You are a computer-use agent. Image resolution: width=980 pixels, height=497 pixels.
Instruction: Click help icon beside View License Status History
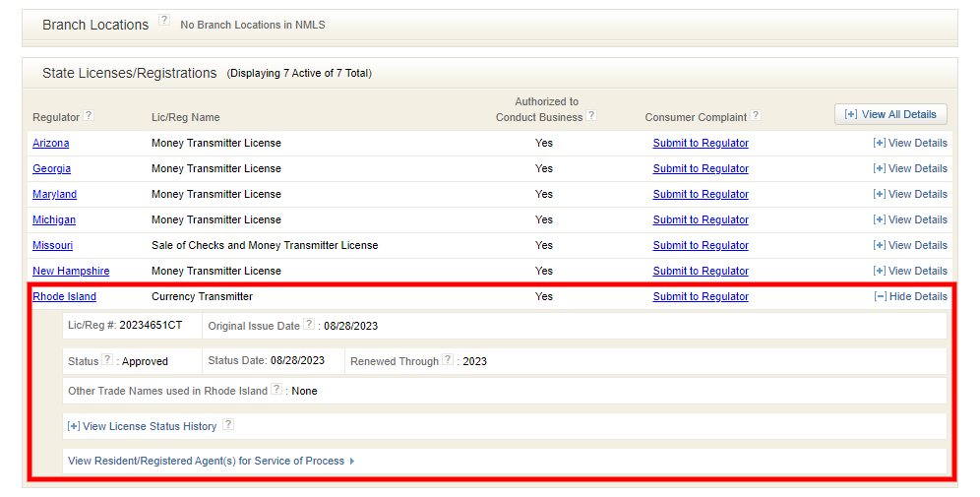tap(228, 424)
